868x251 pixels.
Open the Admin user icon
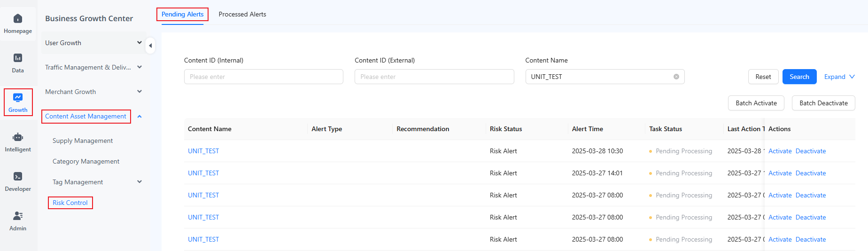click(x=18, y=216)
